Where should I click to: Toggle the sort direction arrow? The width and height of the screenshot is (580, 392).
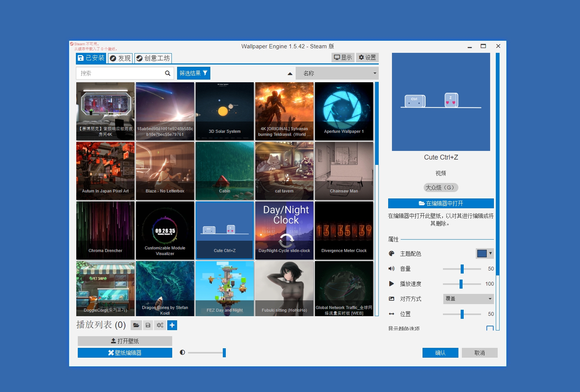[x=290, y=73]
